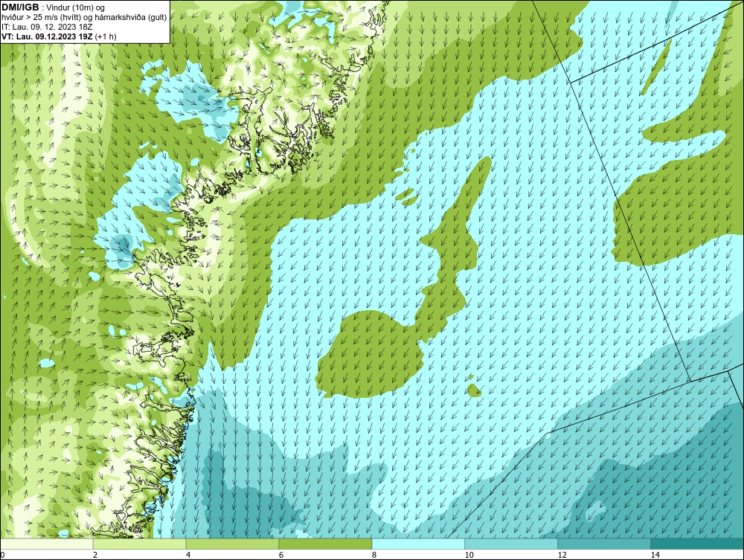The image size is (744, 560).
Task: Click the 12–14 m/s teal legend swatch
Action: pos(604,544)
